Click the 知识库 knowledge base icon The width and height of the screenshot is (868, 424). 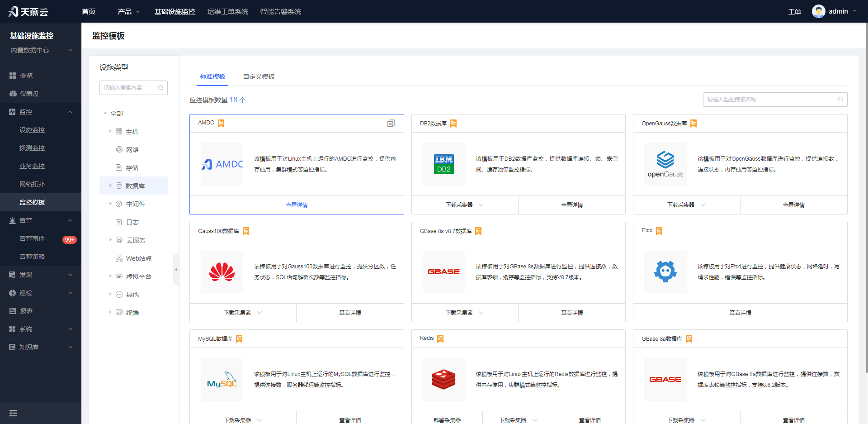click(13, 347)
